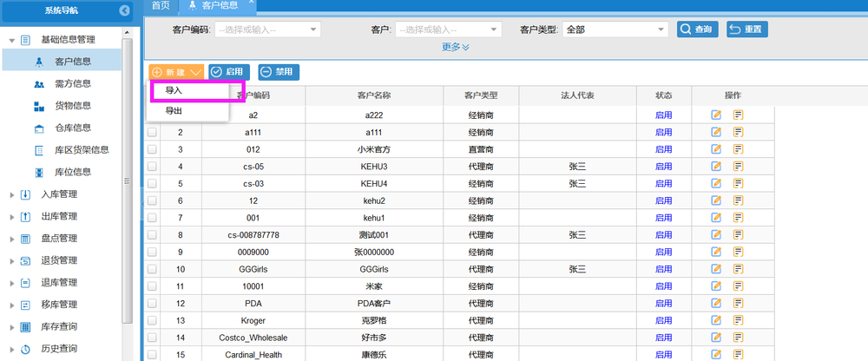Image resolution: width=868 pixels, height=361 pixels.
Task: Open 货物信息 in sidebar
Action: pyautogui.click(x=73, y=106)
